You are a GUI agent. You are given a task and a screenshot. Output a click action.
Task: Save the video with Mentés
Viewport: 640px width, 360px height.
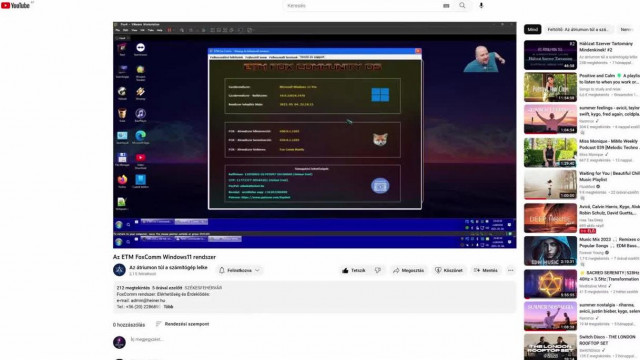pyautogui.click(x=486, y=270)
